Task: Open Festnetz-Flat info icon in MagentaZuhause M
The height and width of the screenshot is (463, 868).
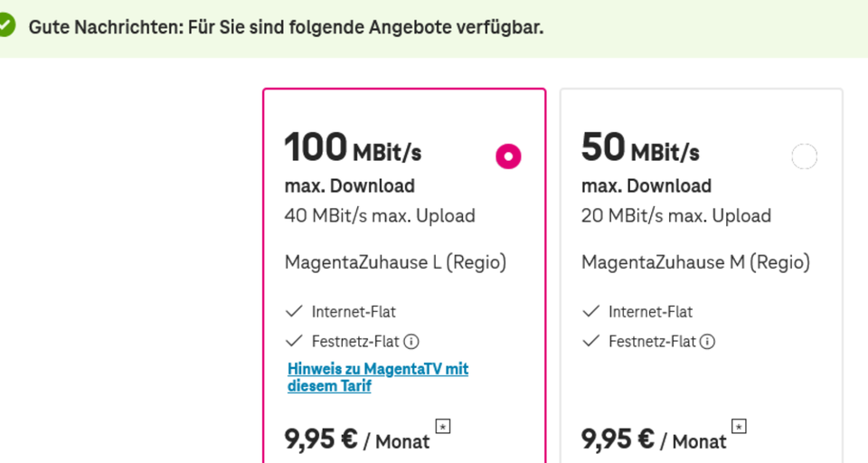Action: (708, 341)
